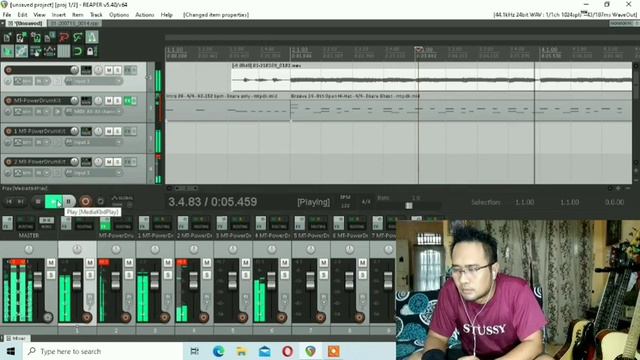The width and height of the screenshot is (640, 360).
Task: Toggle the transport Repeat button
Action: pyautogui.click(x=100, y=201)
